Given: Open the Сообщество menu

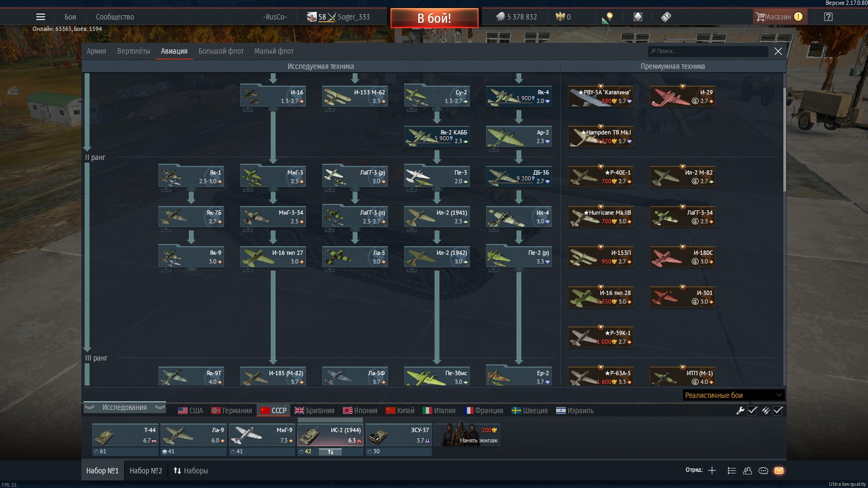Looking at the screenshot, I should tap(115, 17).
